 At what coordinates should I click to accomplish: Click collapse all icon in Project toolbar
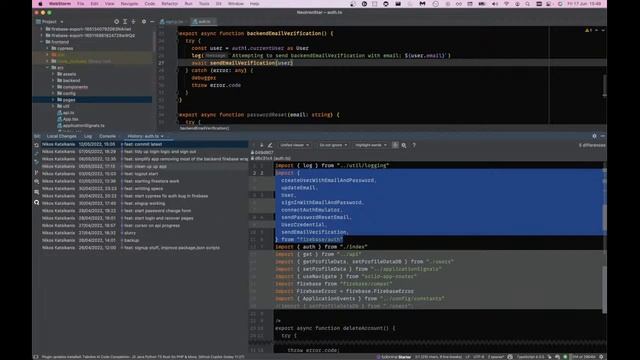(x=133, y=22)
